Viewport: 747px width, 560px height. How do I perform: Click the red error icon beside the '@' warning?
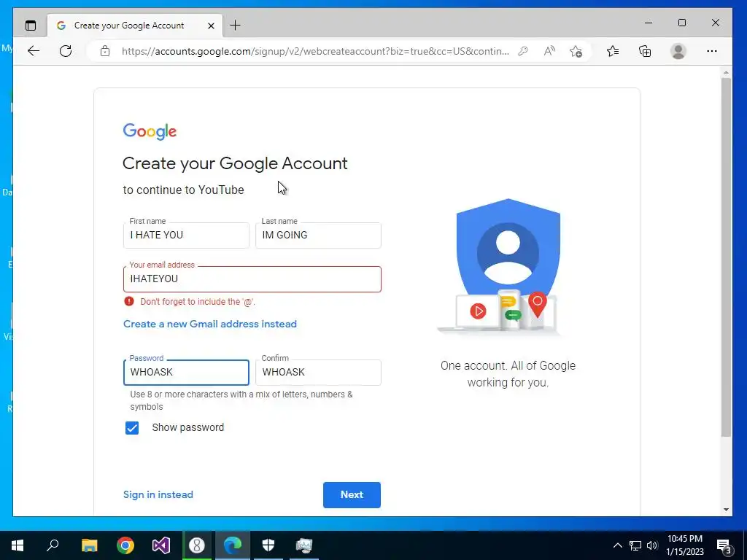tap(129, 301)
